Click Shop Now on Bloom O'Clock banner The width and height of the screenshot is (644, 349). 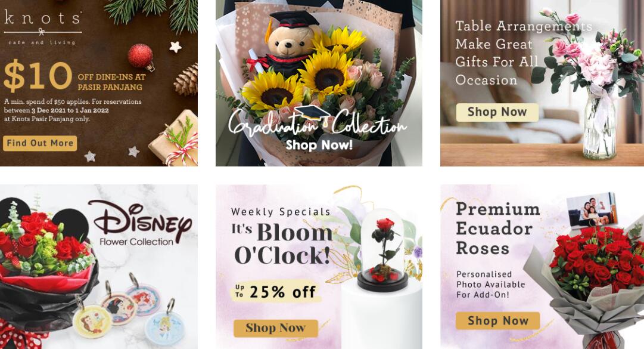(276, 328)
